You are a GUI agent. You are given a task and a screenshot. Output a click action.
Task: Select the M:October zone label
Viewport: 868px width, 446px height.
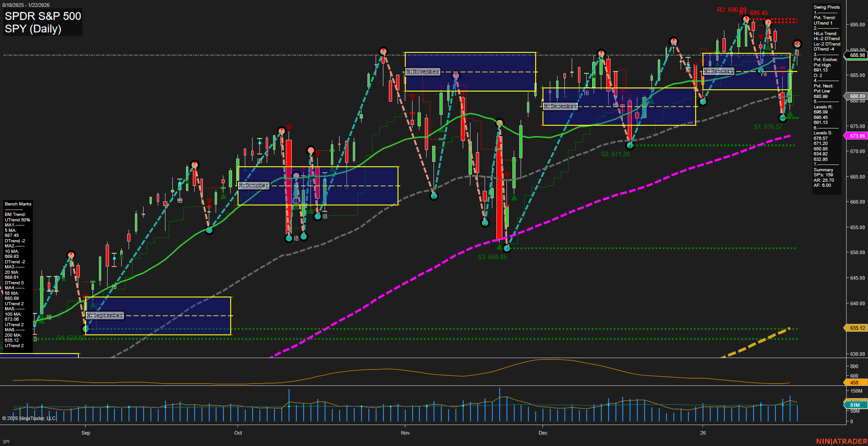click(x=254, y=185)
